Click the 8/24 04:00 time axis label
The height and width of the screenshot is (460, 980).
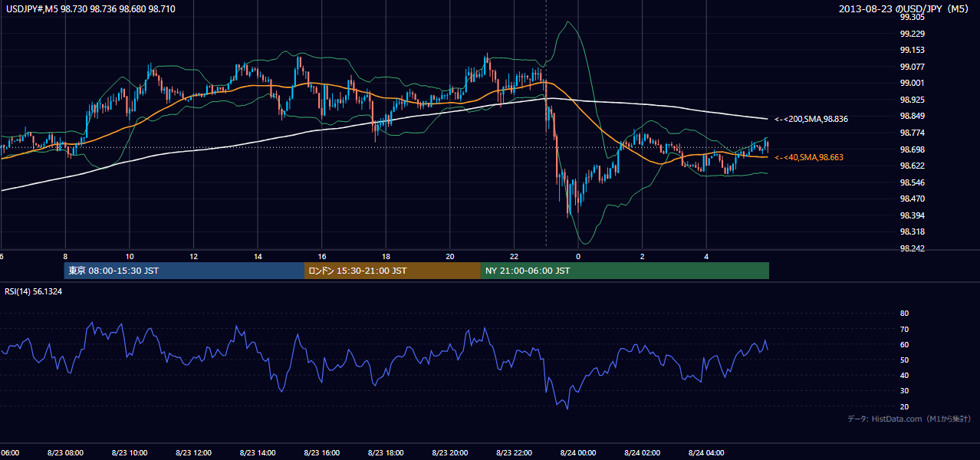click(706, 452)
